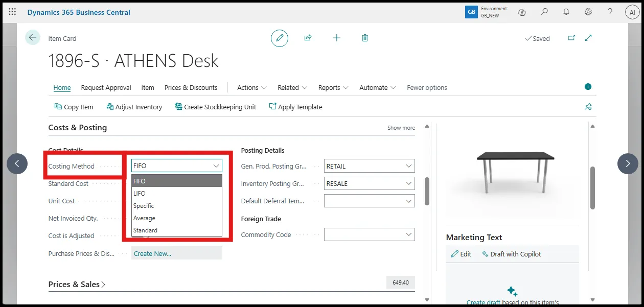Click the Create draft link
644x307 pixels.
(483, 302)
